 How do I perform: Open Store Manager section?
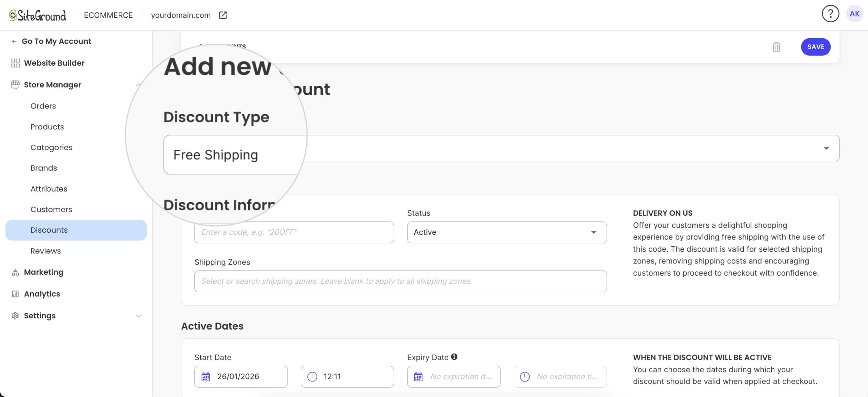pyautogui.click(x=53, y=85)
